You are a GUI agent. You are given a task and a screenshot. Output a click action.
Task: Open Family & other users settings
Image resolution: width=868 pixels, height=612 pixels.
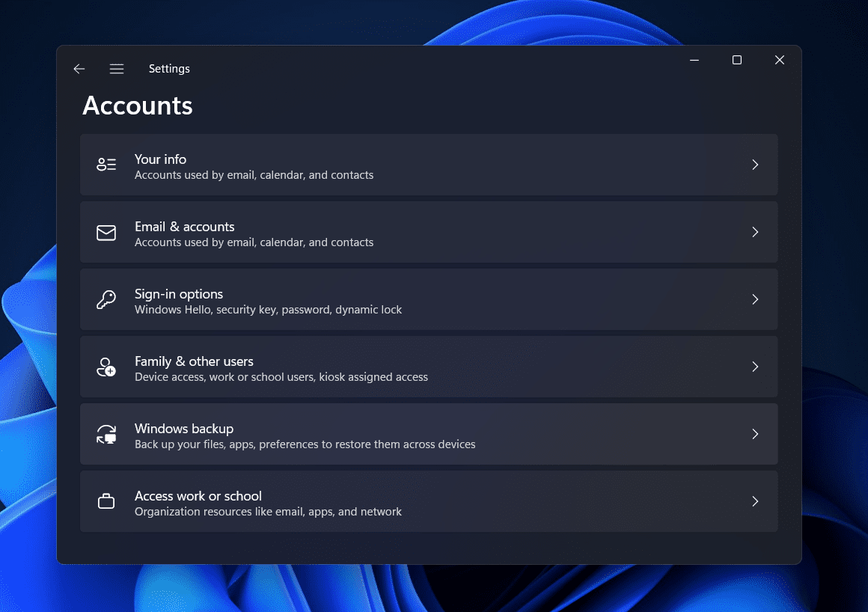[429, 367]
